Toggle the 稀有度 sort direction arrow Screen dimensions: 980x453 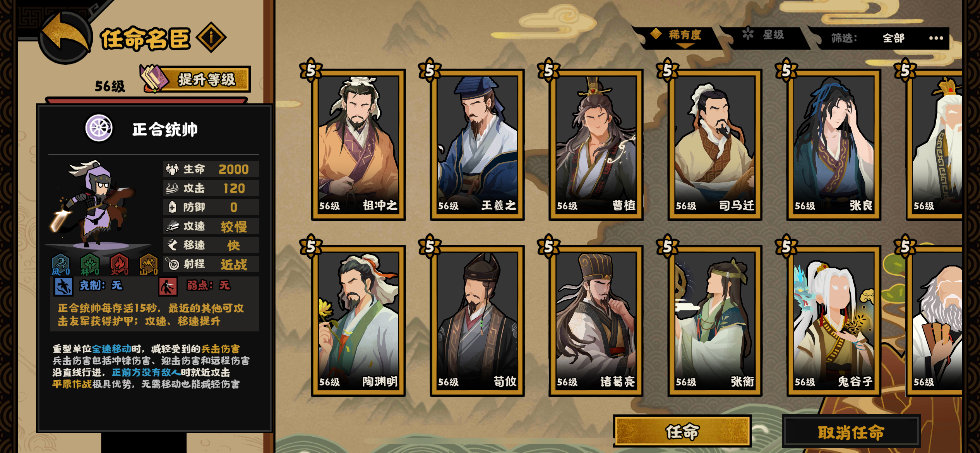[x=685, y=46]
